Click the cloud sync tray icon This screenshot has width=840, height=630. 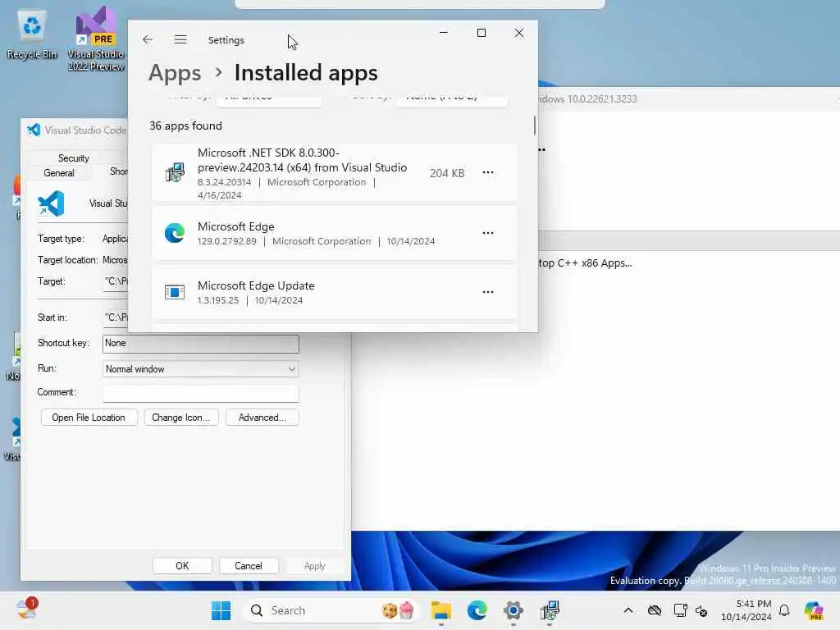pos(654,610)
